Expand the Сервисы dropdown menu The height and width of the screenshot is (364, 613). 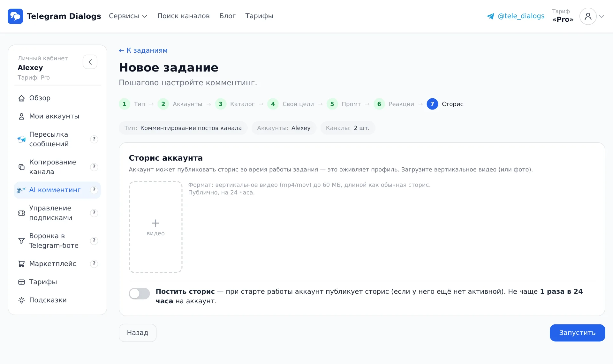pyautogui.click(x=128, y=16)
